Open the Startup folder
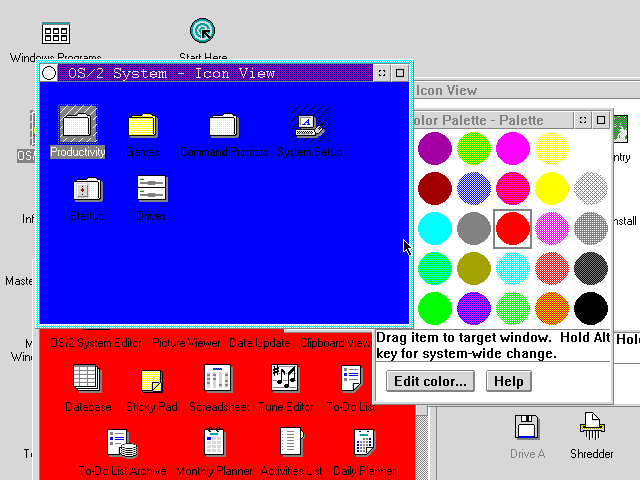This screenshot has height=480, width=640. (87, 189)
